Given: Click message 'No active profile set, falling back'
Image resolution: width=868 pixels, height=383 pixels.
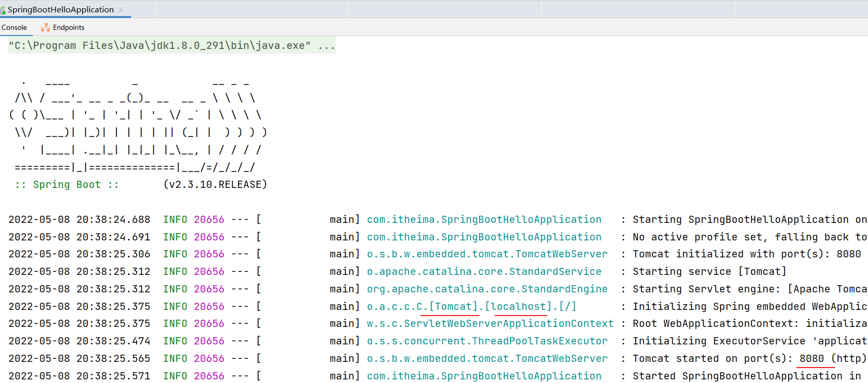Looking at the screenshot, I should pyautogui.click(x=741, y=237).
